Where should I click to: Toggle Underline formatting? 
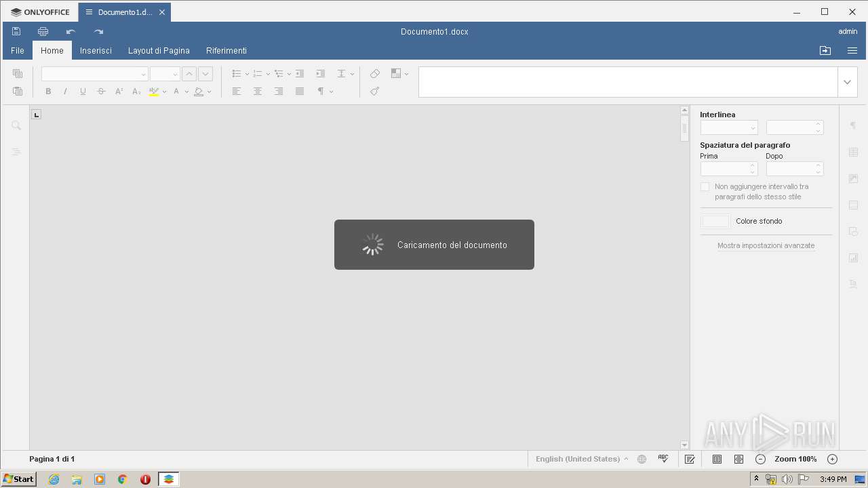pos(83,91)
